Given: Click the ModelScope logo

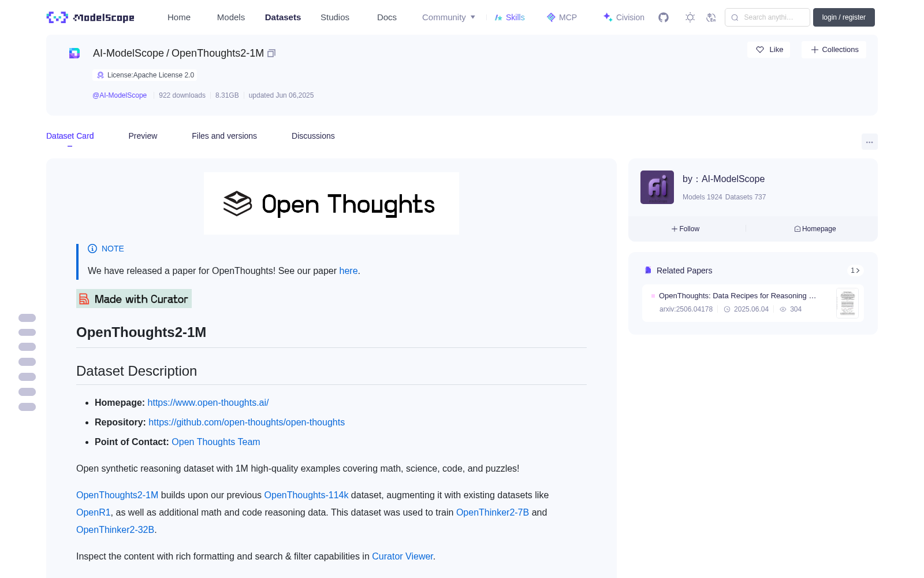Looking at the screenshot, I should tap(91, 17).
